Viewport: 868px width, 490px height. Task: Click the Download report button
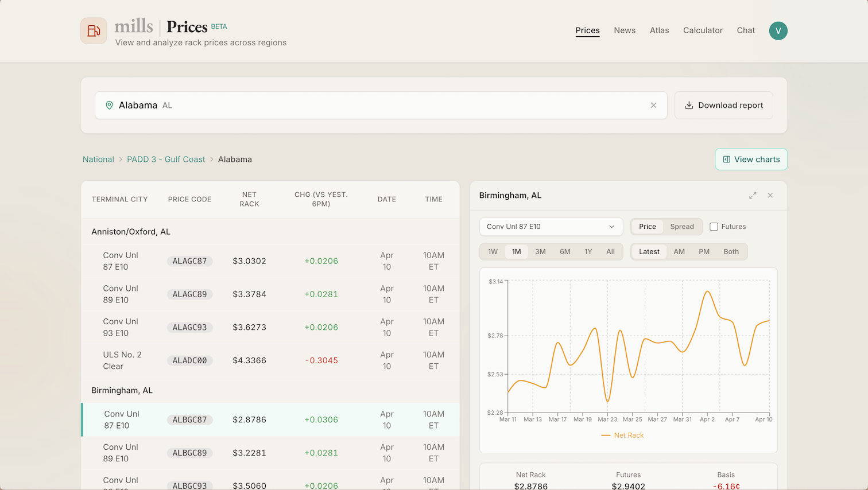coord(723,105)
